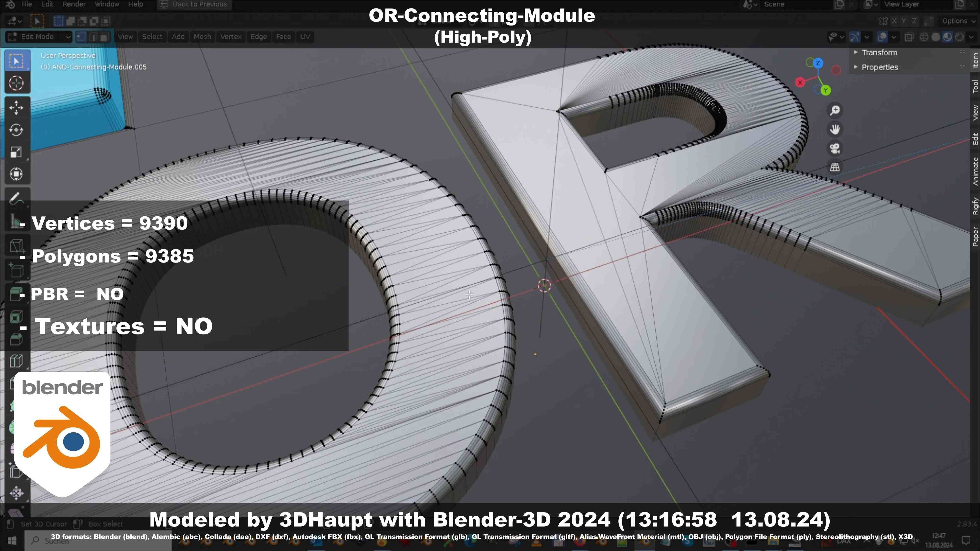Expand the Properties panel
Image resolution: width=980 pixels, height=551 pixels.
pos(879,67)
